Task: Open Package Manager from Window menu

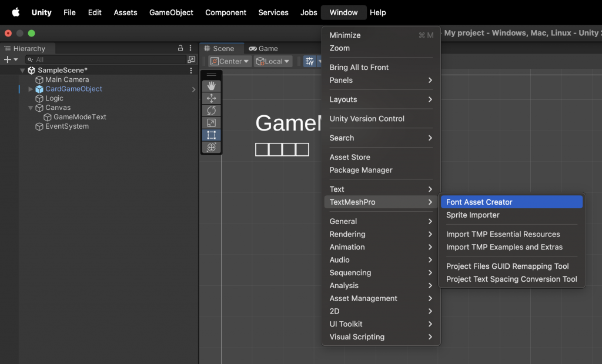Action: coord(381,170)
